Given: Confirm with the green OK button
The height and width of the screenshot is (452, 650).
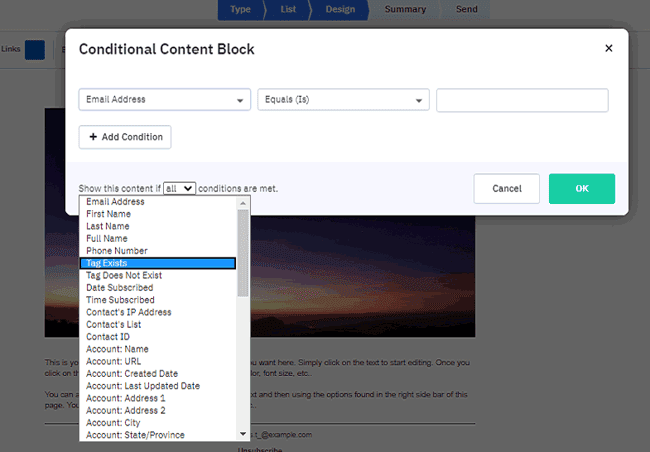Looking at the screenshot, I should (581, 188).
